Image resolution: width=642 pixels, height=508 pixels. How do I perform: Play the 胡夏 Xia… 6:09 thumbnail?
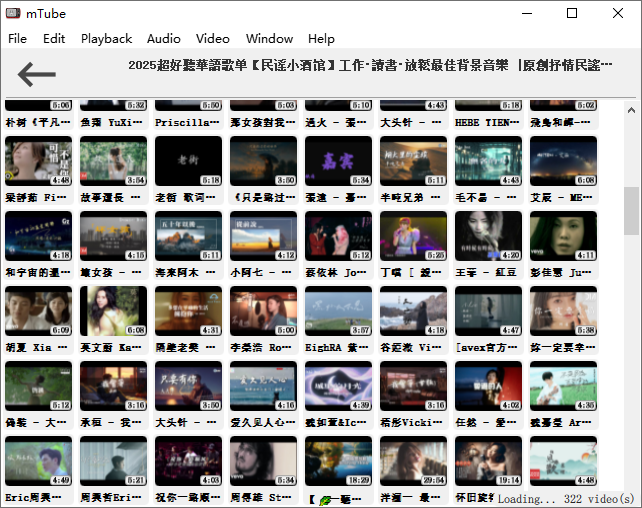[x=38, y=311]
